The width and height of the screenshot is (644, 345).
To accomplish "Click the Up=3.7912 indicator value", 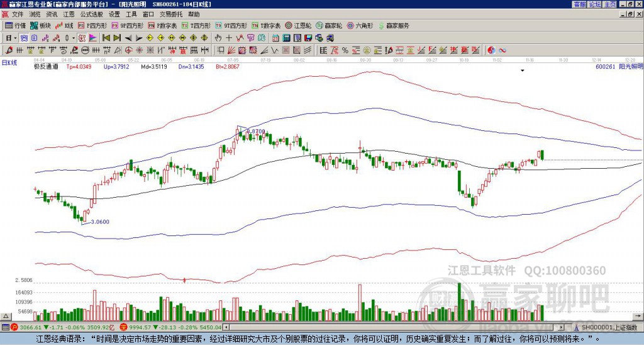I will [x=116, y=66].
